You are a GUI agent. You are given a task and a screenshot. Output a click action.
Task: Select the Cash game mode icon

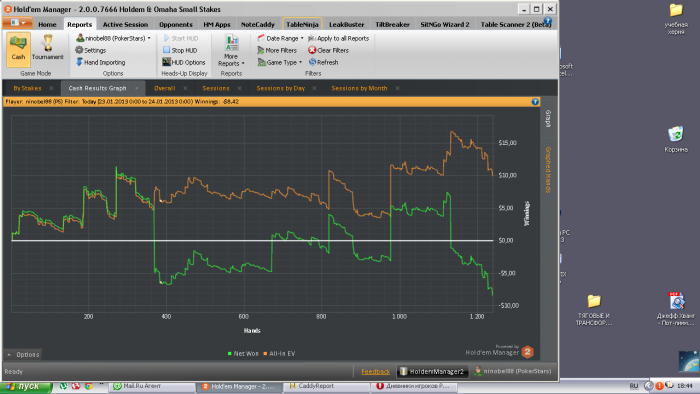pyautogui.click(x=18, y=49)
